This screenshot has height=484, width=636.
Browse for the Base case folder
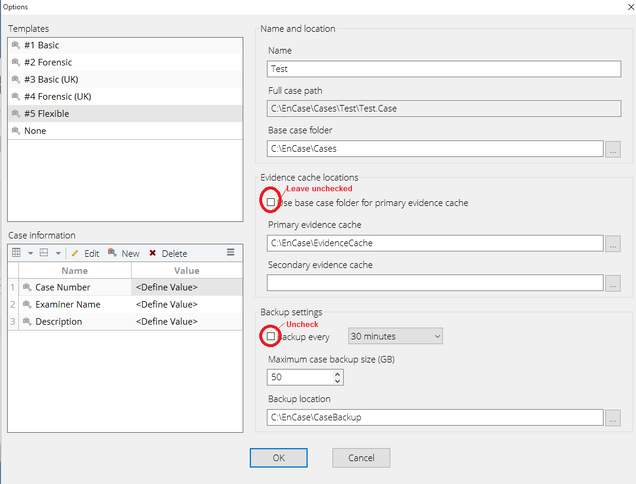point(613,149)
